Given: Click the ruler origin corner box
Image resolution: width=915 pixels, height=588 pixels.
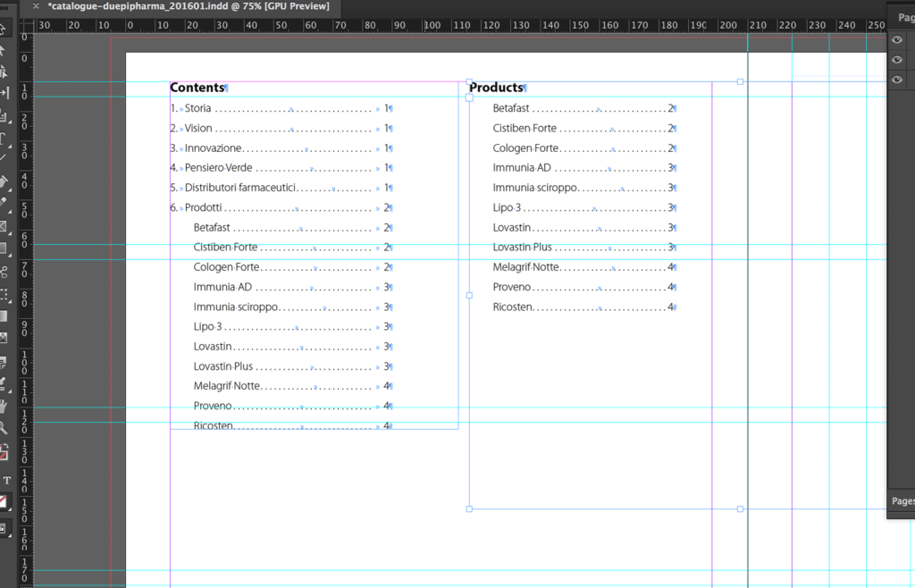Looking at the screenshot, I should (x=26, y=26).
